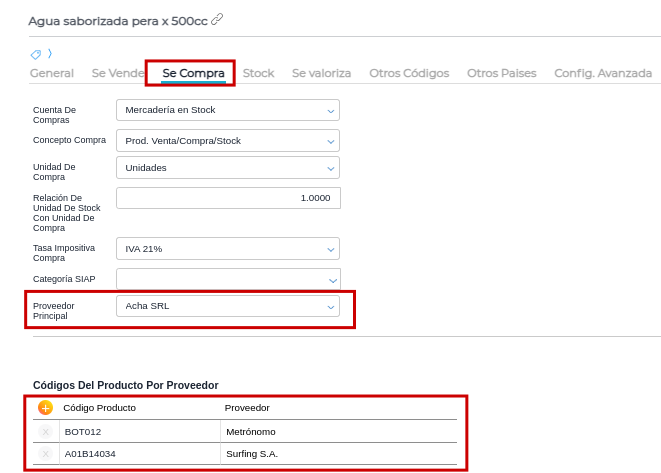Click the tag icon above tabs
This screenshot has height=473, width=661.
tap(36, 54)
